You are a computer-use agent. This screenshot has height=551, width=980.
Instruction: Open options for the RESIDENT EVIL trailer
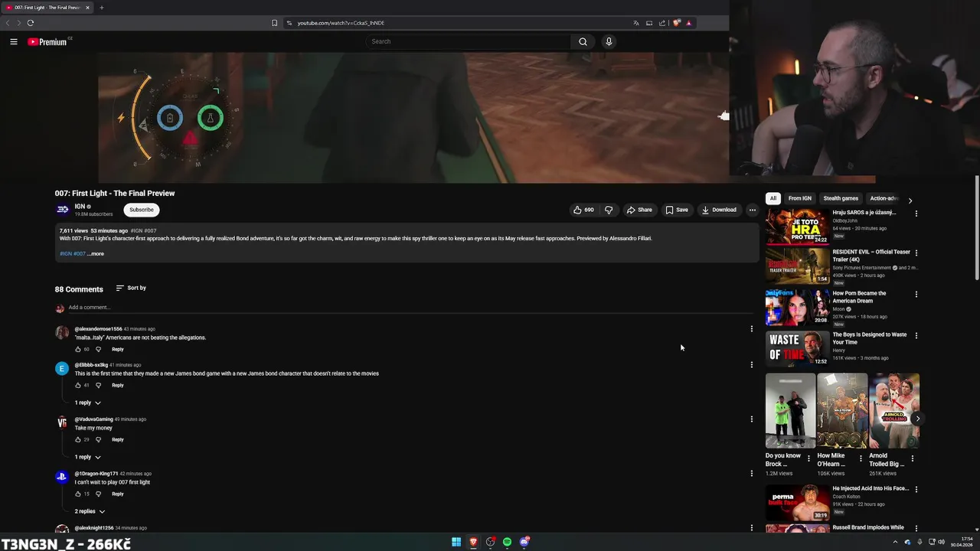coord(916,253)
